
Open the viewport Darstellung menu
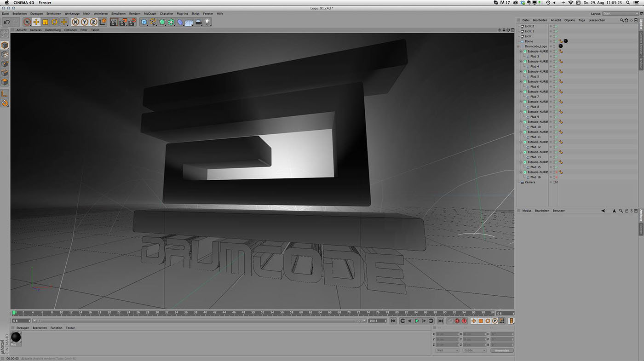pos(53,30)
